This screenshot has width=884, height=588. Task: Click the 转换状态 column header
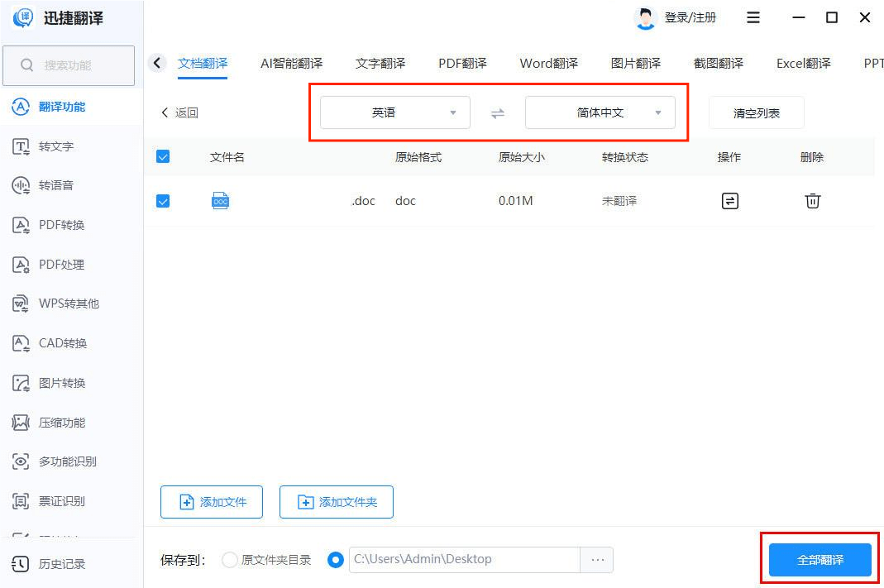[x=624, y=157]
